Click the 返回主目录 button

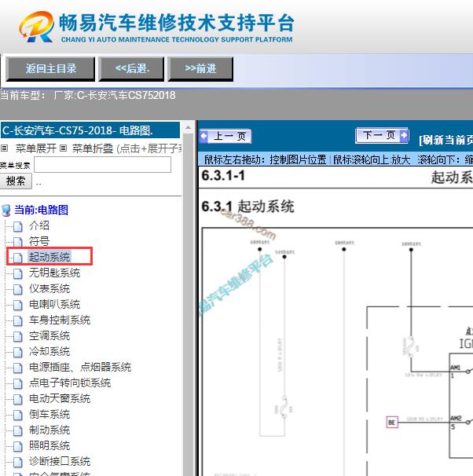click(50, 69)
